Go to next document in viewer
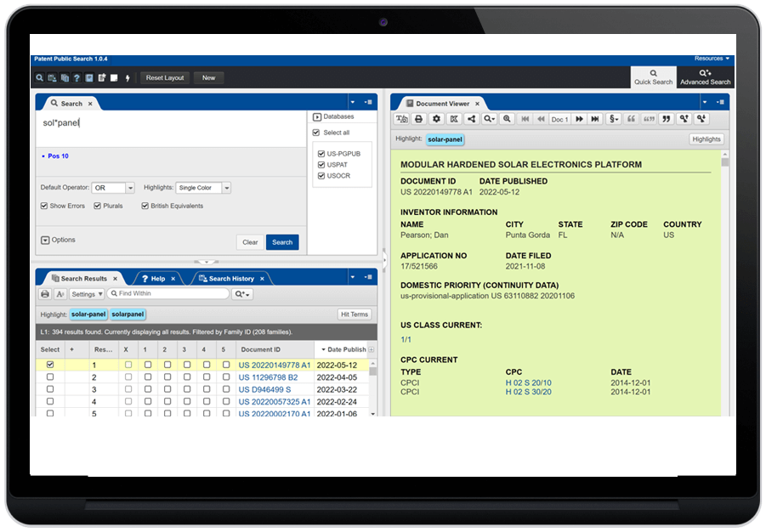 [580, 119]
